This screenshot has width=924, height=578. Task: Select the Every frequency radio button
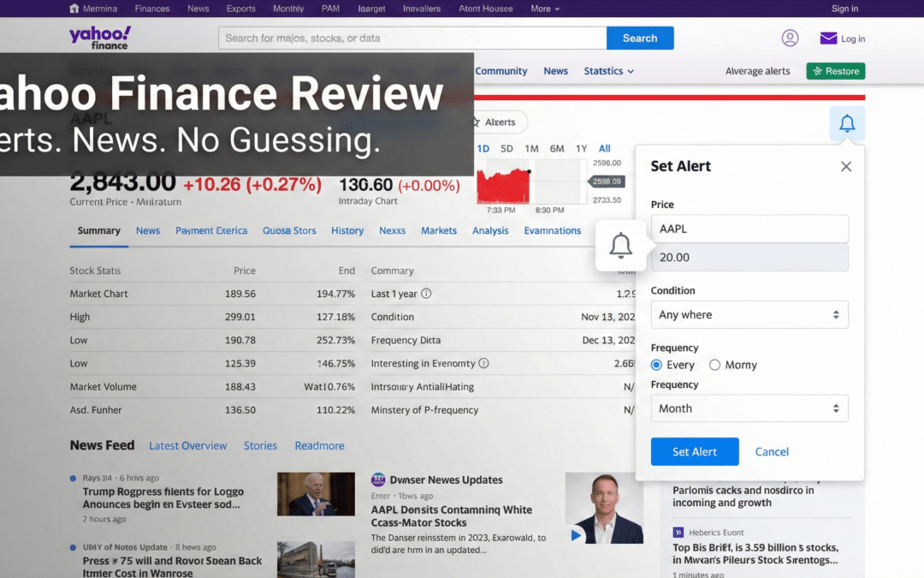(656, 365)
